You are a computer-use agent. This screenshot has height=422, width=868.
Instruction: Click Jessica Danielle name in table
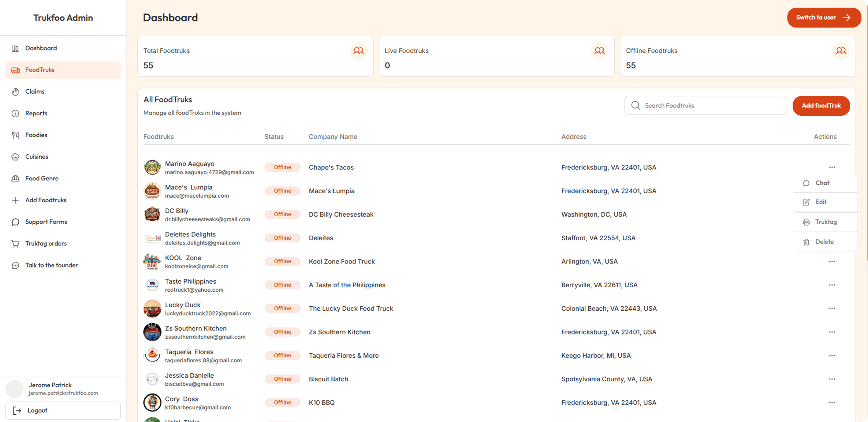click(x=189, y=375)
